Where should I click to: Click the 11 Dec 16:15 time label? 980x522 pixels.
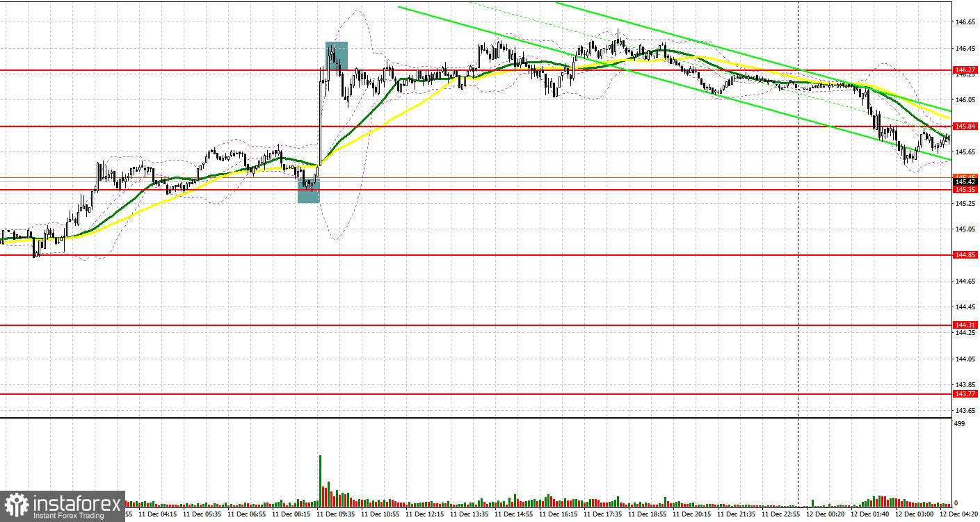(x=559, y=514)
